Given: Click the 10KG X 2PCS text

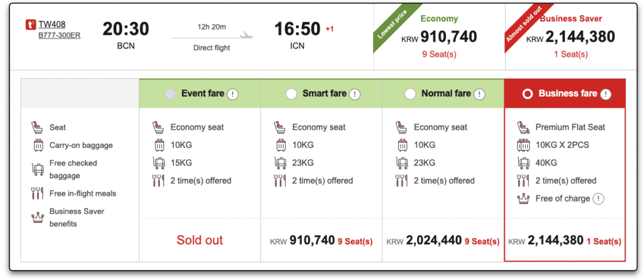Looking at the screenshot, I should (x=562, y=145).
